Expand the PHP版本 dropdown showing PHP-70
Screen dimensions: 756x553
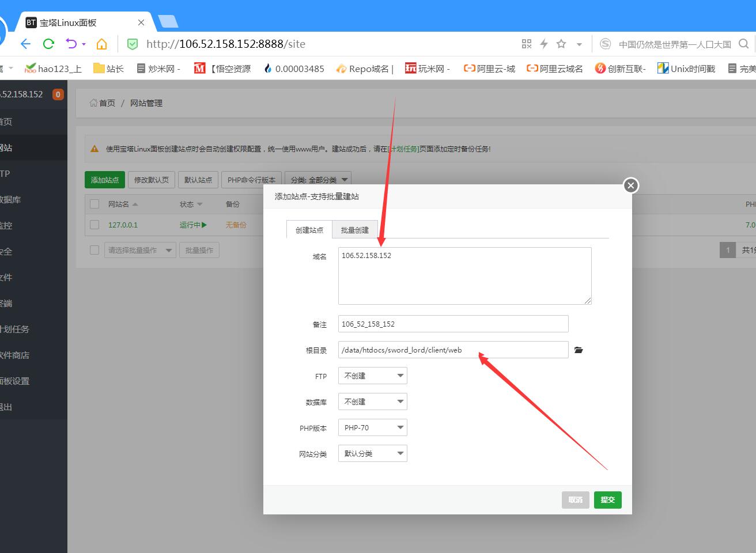click(x=372, y=427)
